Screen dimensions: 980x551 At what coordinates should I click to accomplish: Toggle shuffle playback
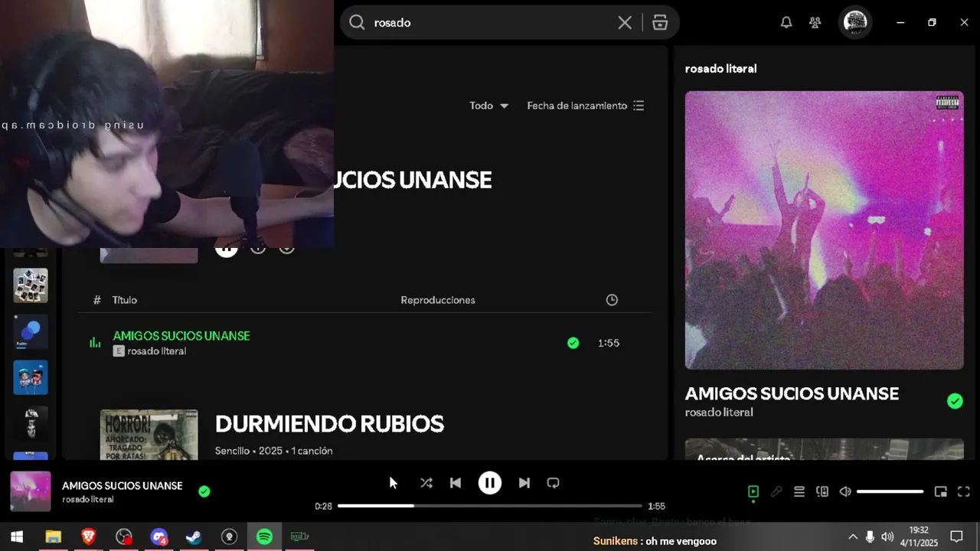(426, 483)
